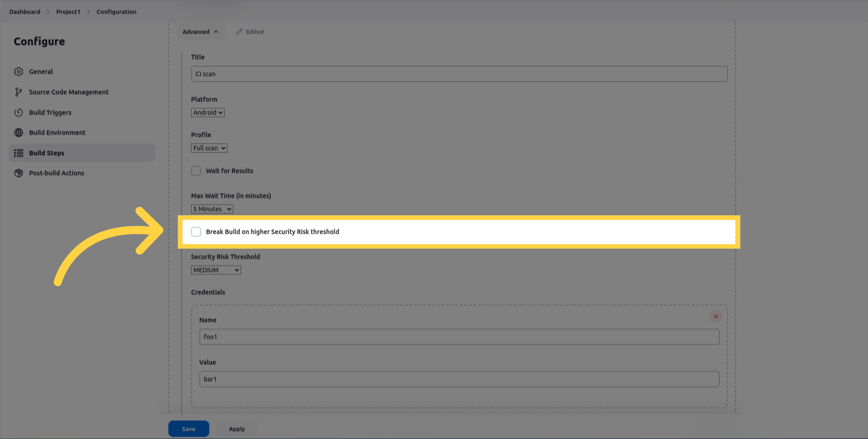This screenshot has width=868, height=439.
Task: Check Break Build on higher Security Risk threshold
Action: pyautogui.click(x=196, y=232)
